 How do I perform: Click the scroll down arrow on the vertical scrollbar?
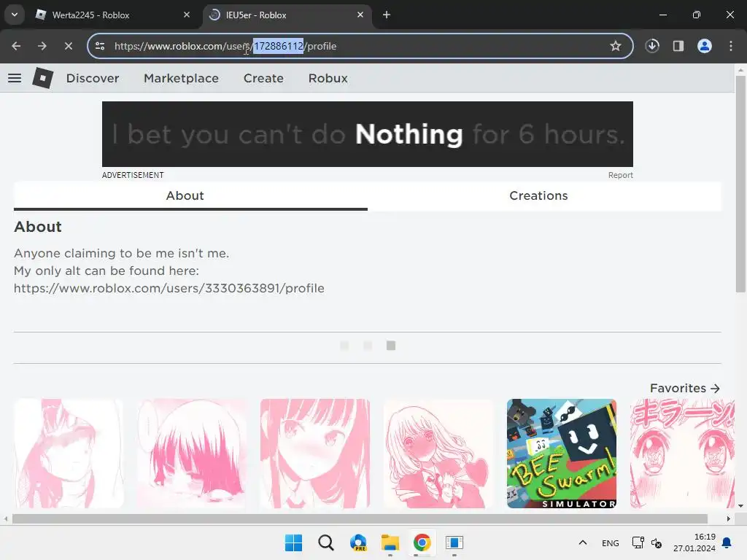[x=740, y=506]
